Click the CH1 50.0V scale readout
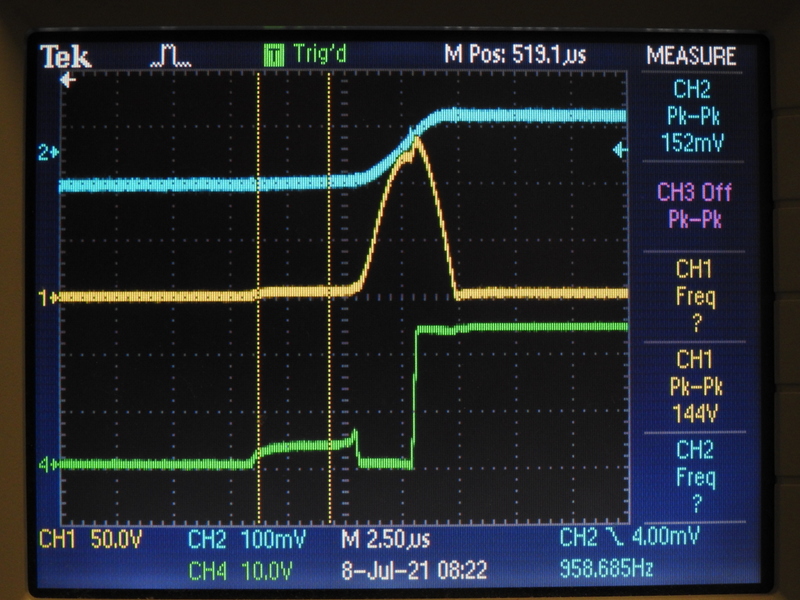The image size is (800, 600). coord(91,539)
